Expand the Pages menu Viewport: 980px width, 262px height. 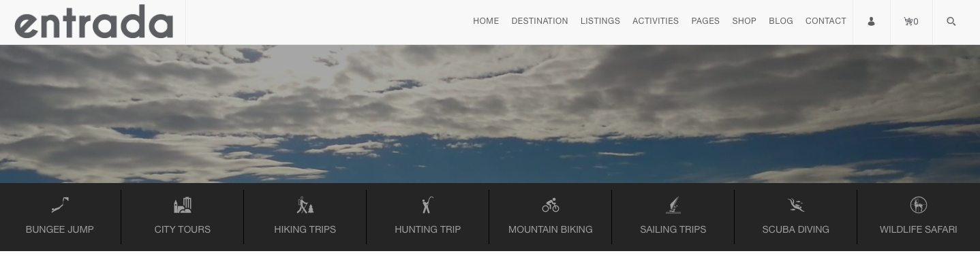click(x=705, y=21)
